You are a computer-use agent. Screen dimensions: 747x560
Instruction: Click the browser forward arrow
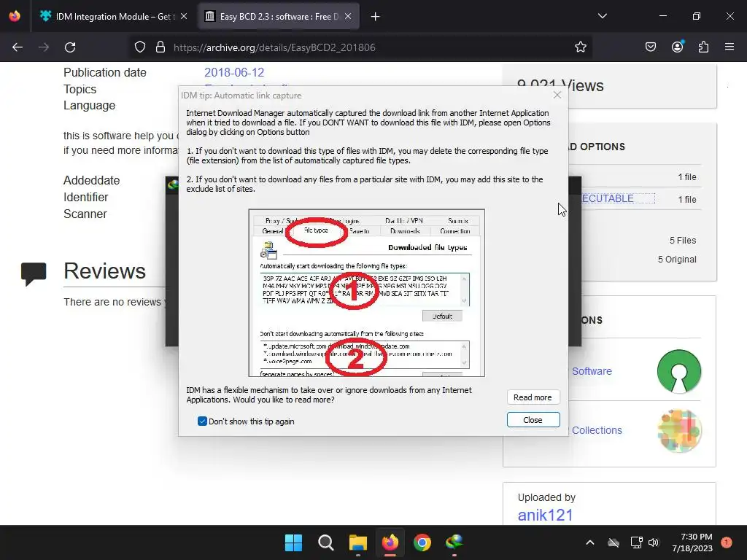44,47
